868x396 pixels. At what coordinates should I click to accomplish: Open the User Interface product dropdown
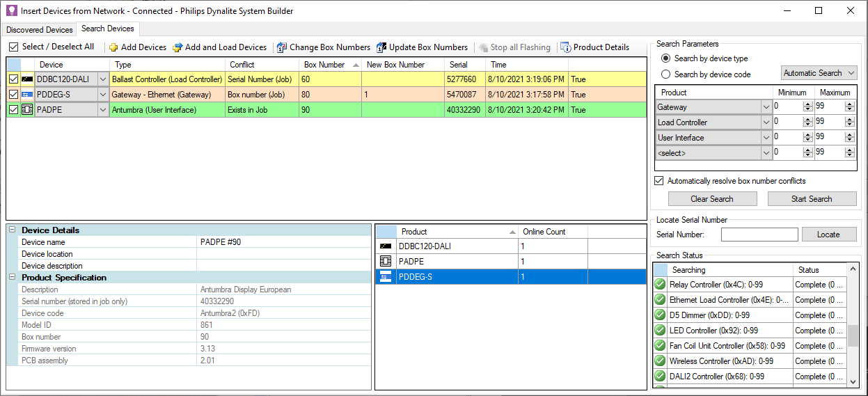(x=766, y=138)
